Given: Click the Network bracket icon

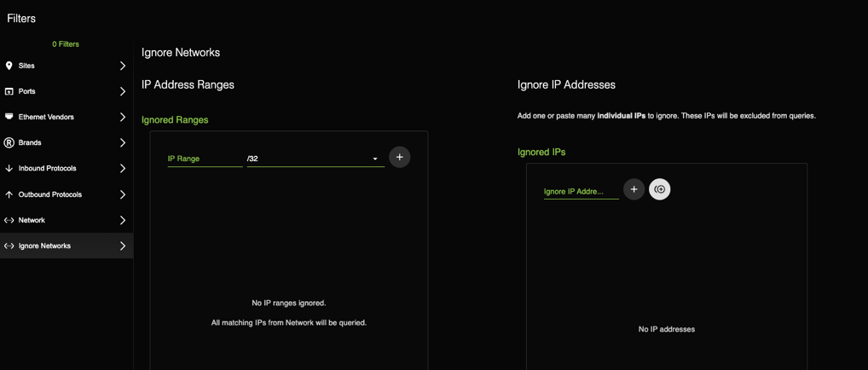Looking at the screenshot, I should [x=9, y=220].
